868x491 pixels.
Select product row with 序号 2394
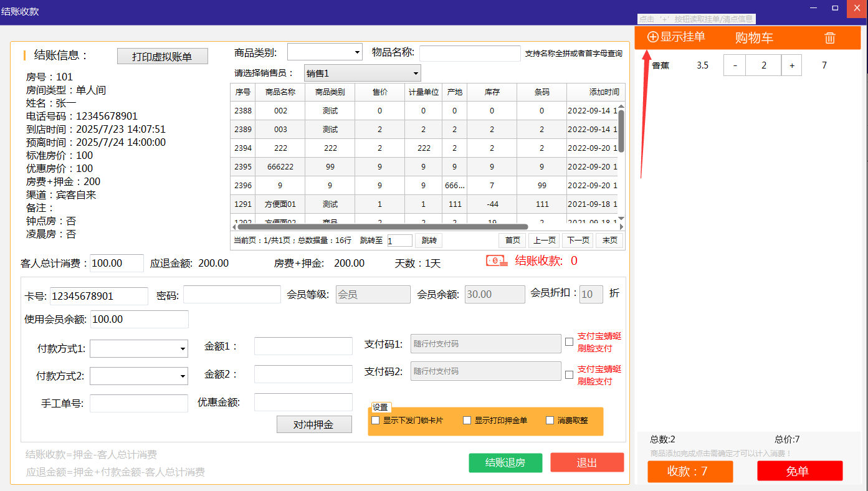[x=424, y=148]
